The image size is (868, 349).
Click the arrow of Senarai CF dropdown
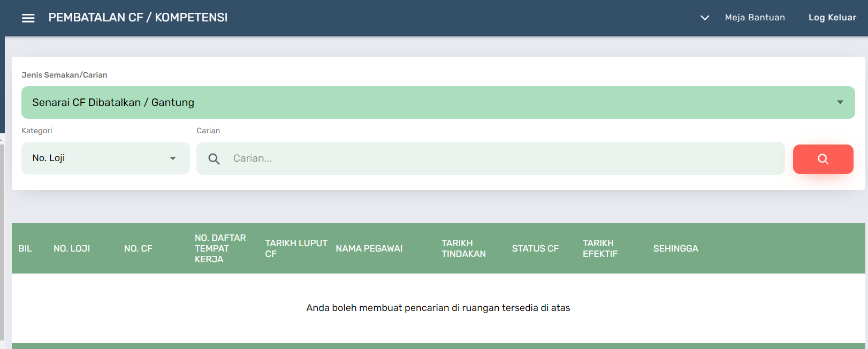840,102
